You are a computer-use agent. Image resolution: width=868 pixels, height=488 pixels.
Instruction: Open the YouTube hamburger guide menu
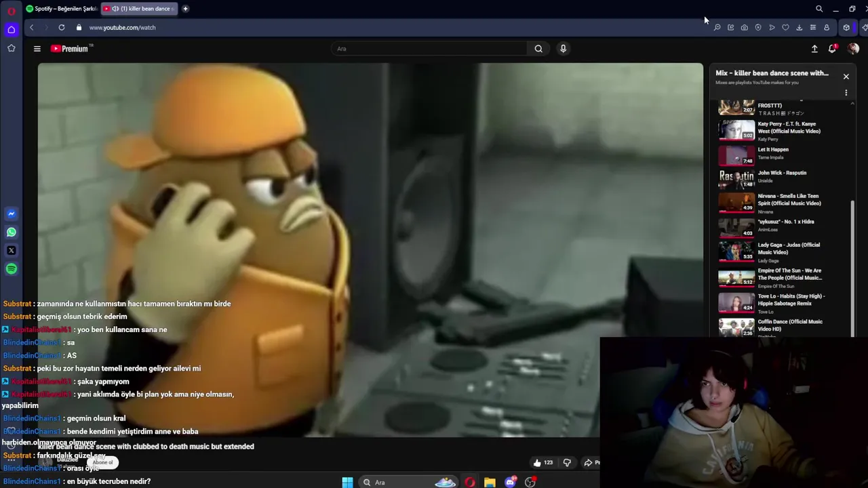(x=37, y=49)
